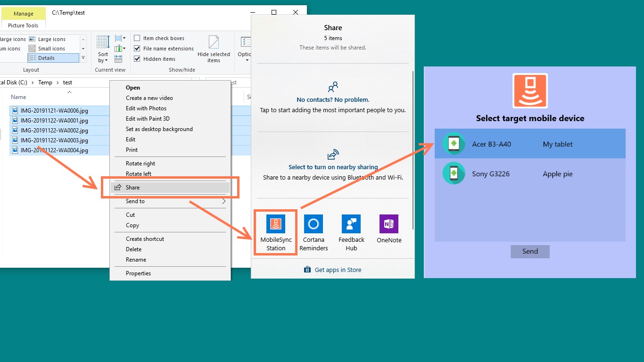The image size is (644, 362).
Task: Click Hide selected items icon
Action: coord(214,42)
